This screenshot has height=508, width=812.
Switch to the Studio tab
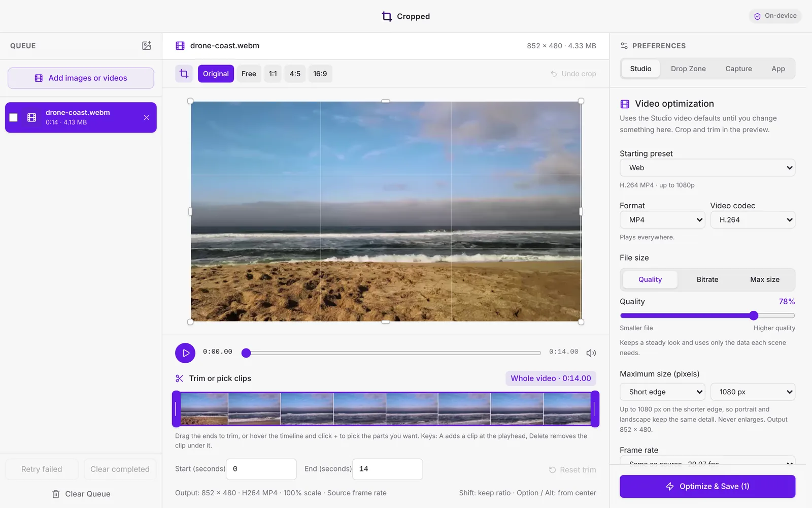[x=640, y=69]
